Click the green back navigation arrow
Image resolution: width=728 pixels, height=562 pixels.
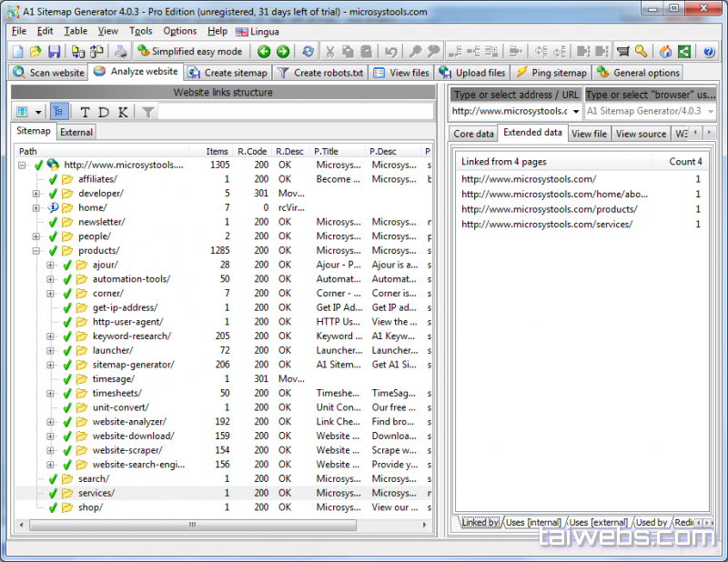click(x=264, y=52)
